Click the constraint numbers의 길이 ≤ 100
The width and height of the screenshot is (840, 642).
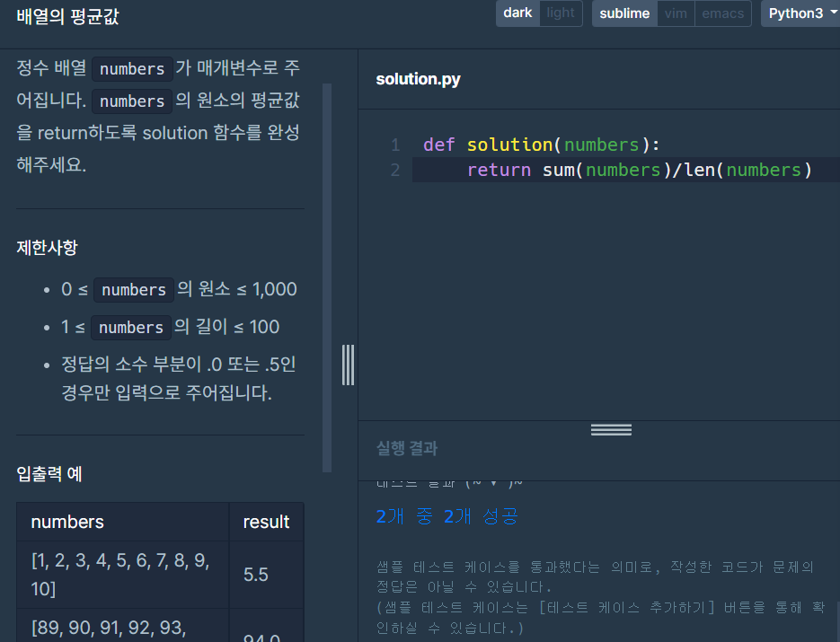[171, 327]
